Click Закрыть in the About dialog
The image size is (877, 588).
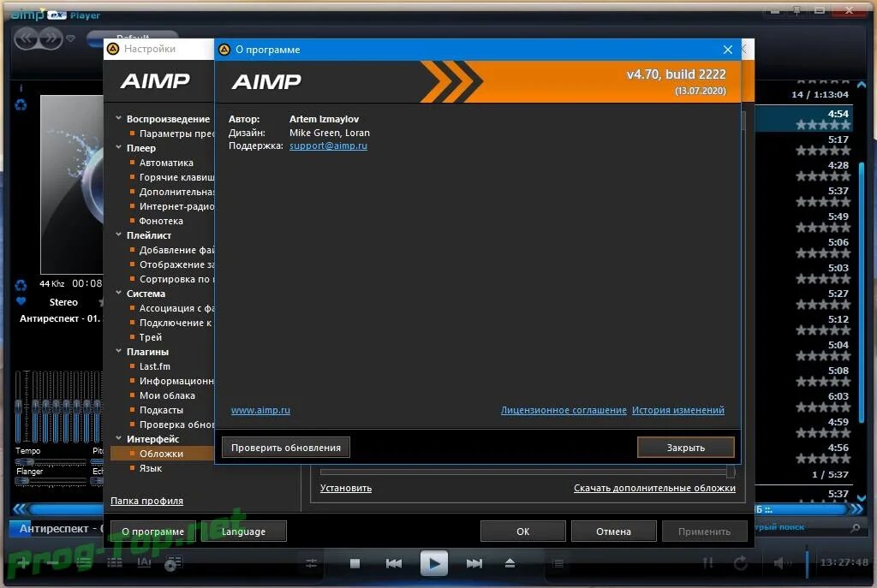pyautogui.click(x=686, y=447)
